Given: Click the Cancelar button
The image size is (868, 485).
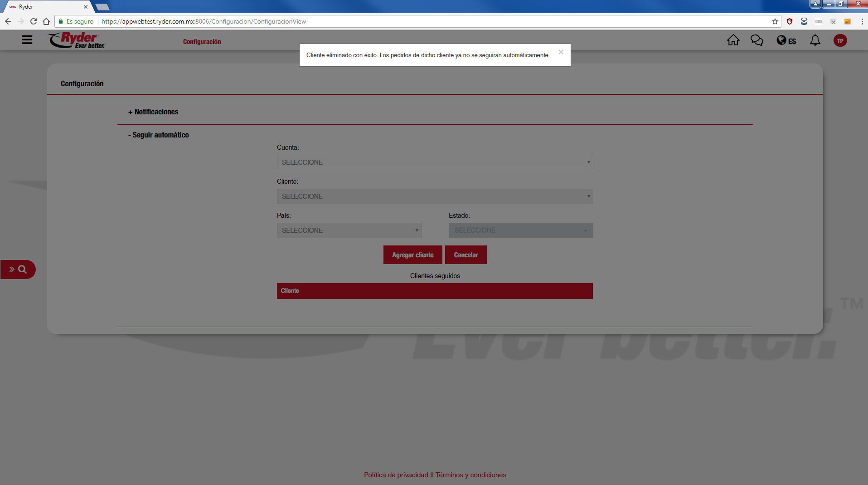Looking at the screenshot, I should pyautogui.click(x=466, y=255).
